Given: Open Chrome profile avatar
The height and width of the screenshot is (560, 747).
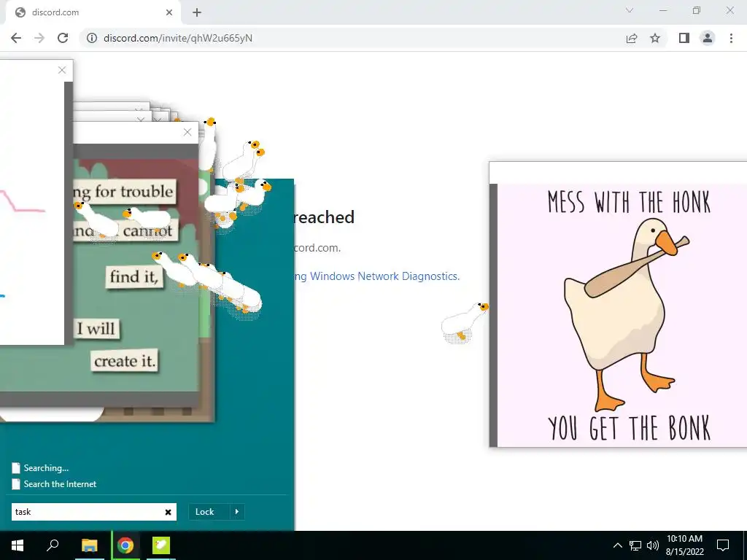Looking at the screenshot, I should pos(708,38).
